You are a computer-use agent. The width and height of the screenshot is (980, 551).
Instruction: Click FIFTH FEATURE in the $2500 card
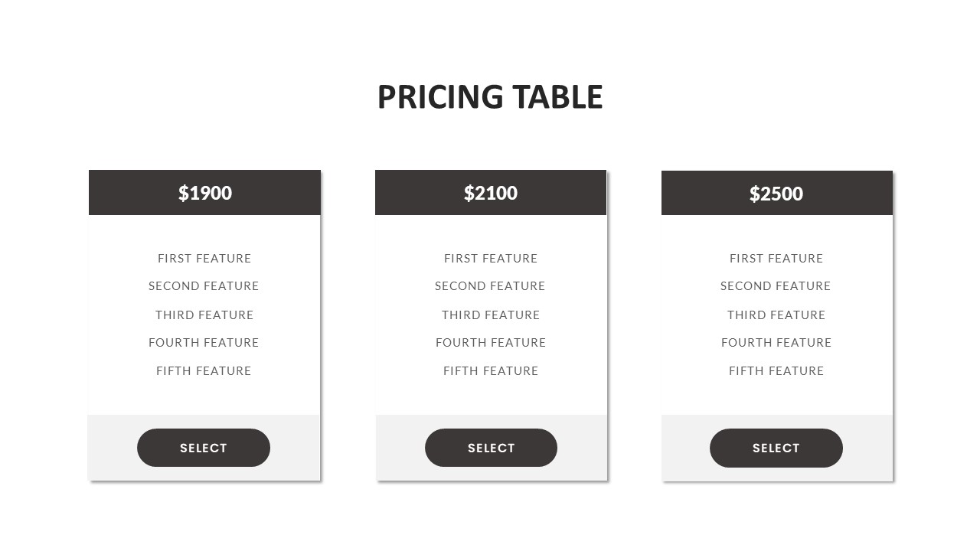click(x=776, y=371)
